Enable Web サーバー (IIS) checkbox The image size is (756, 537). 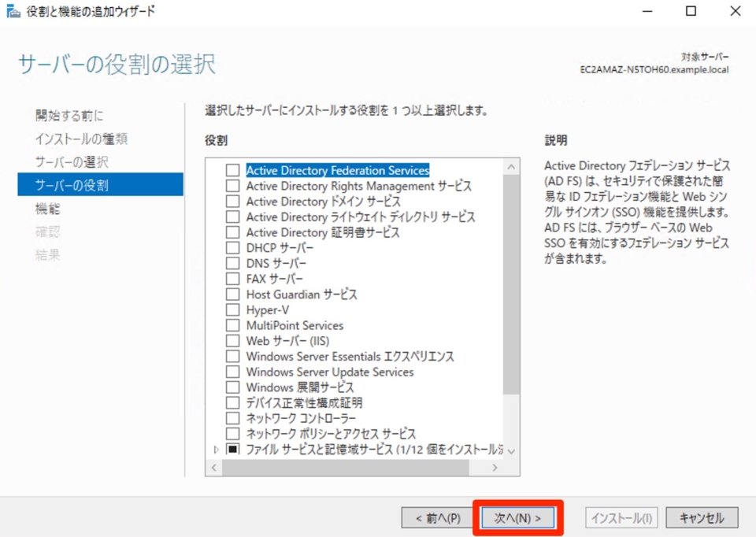(233, 341)
